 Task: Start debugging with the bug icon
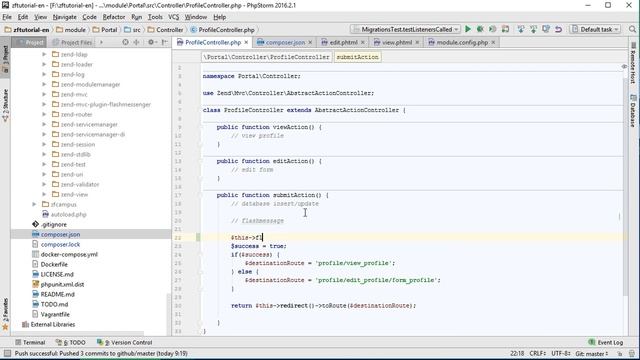point(480,29)
